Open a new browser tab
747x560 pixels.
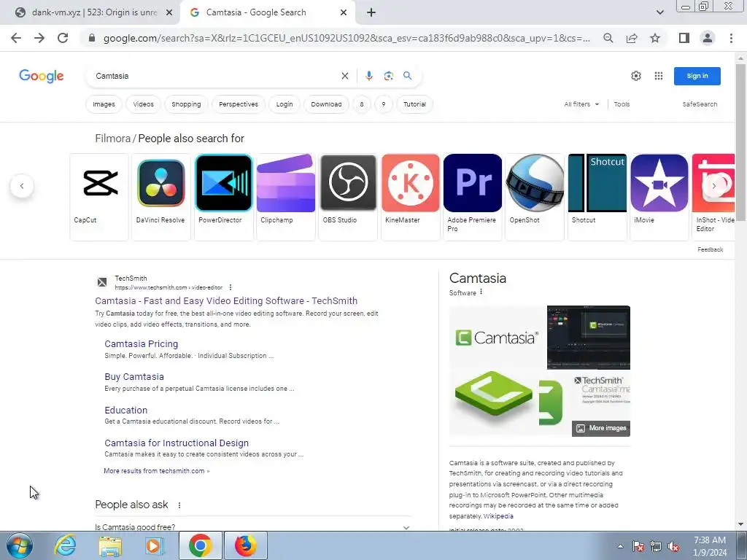point(371,12)
